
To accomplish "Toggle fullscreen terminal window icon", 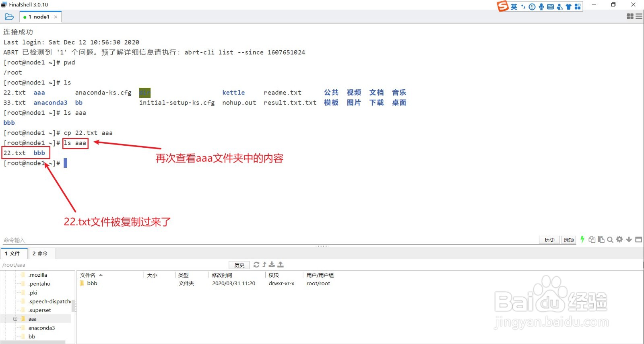I will coord(638,239).
